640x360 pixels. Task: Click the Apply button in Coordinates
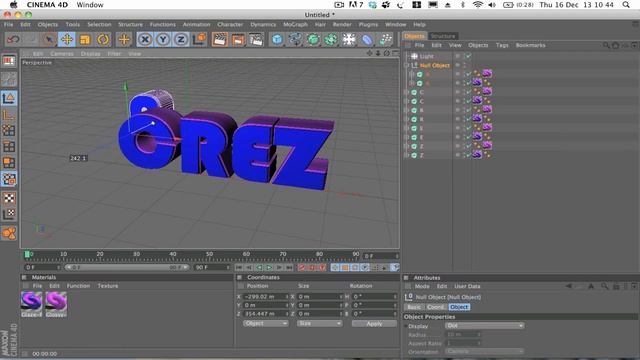pyautogui.click(x=374, y=323)
